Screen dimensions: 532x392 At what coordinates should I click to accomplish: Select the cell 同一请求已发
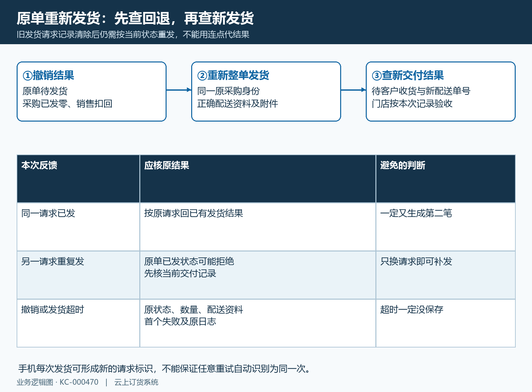click(78, 227)
